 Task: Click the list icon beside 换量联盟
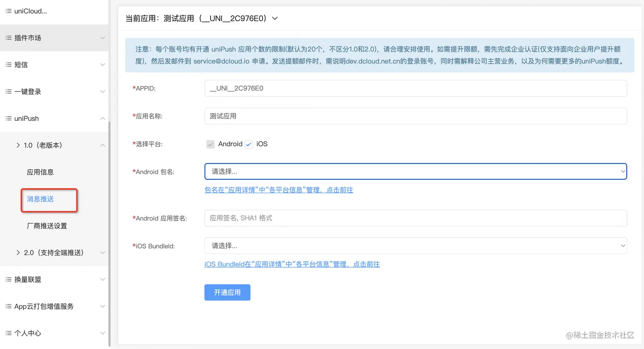[9, 279]
